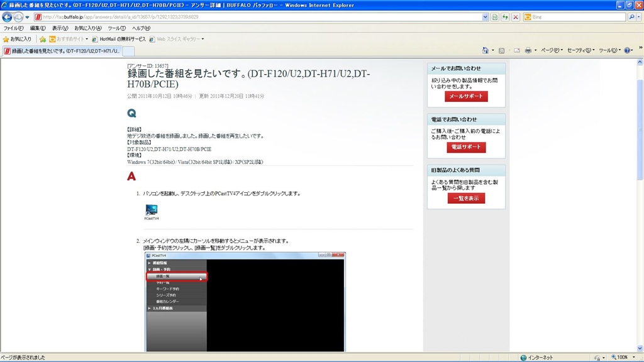The image size is (644, 362).
Task: Click the ページが表示されました status text
Action: 23,358
